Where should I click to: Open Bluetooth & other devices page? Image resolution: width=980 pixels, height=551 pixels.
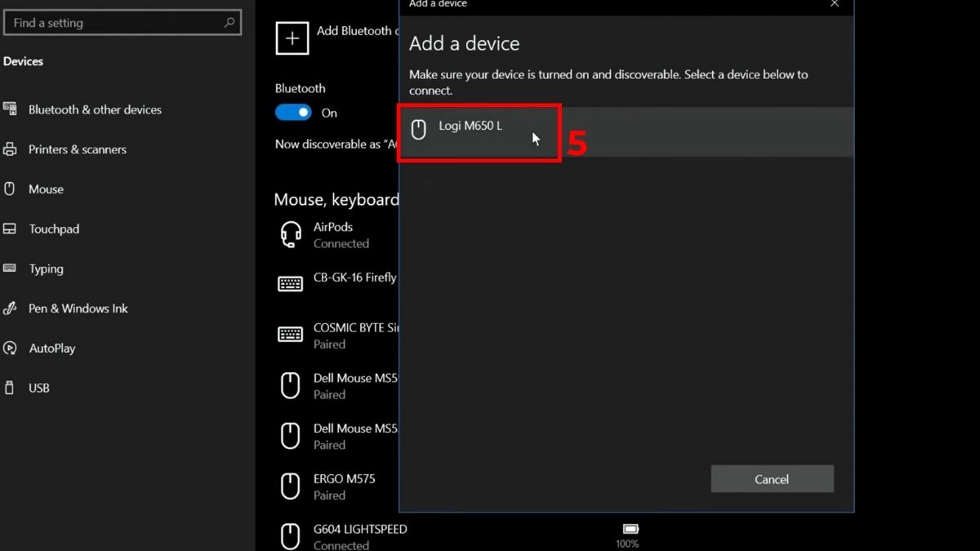(x=95, y=109)
